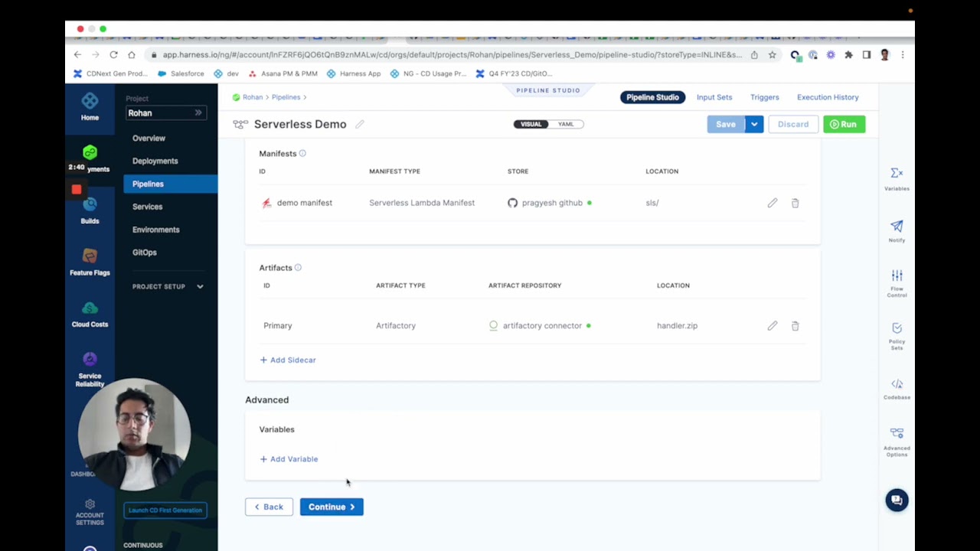
Task: Open the Cloud Costs module icon
Action: tap(90, 308)
